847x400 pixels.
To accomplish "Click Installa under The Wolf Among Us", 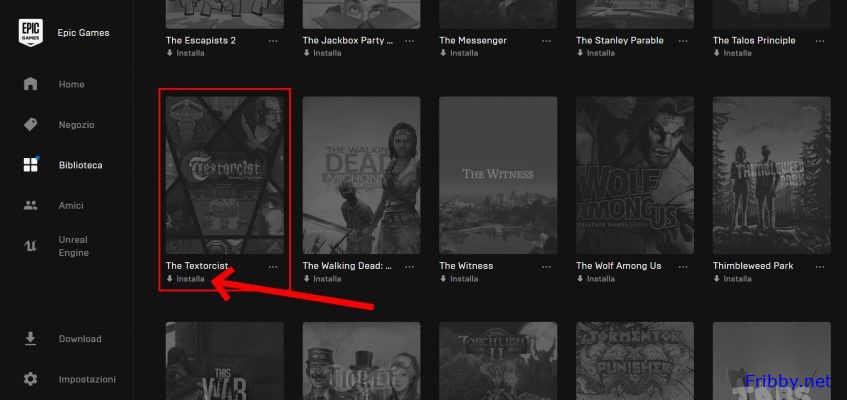I will point(600,279).
